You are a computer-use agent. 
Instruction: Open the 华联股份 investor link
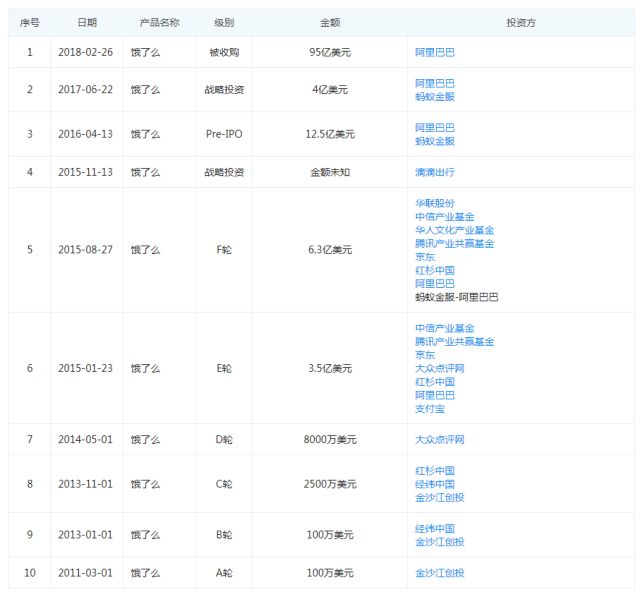click(435, 203)
